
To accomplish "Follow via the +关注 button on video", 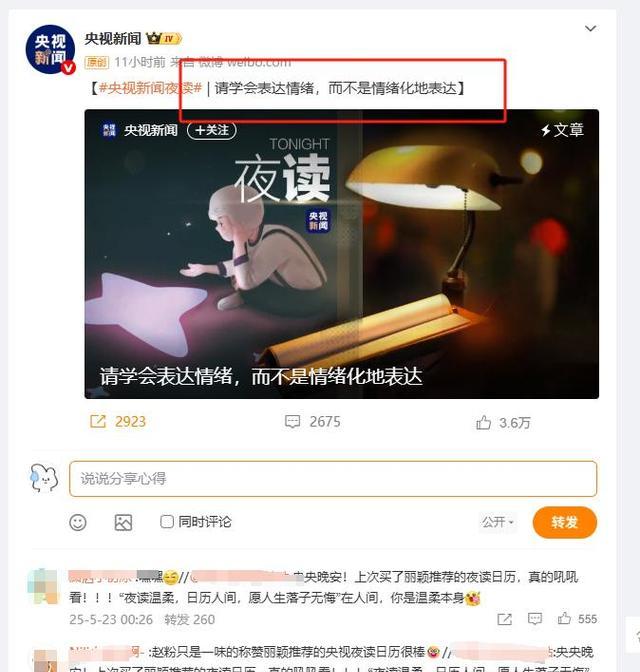I will point(212,130).
